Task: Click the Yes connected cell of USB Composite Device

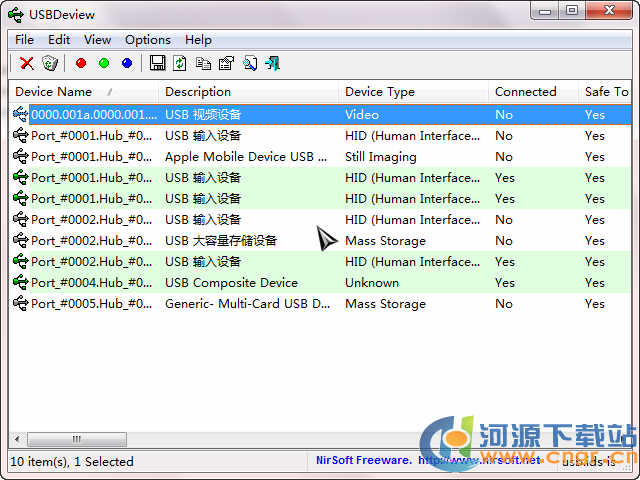Action: point(504,283)
